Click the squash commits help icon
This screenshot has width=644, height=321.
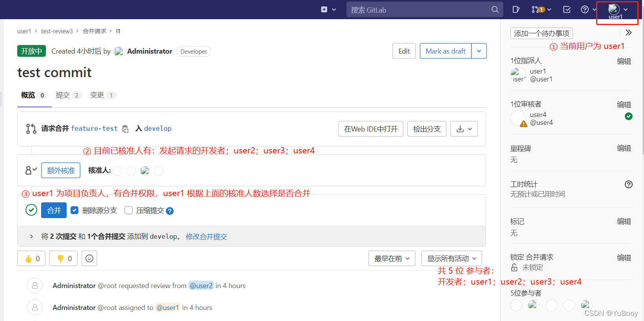pos(170,211)
